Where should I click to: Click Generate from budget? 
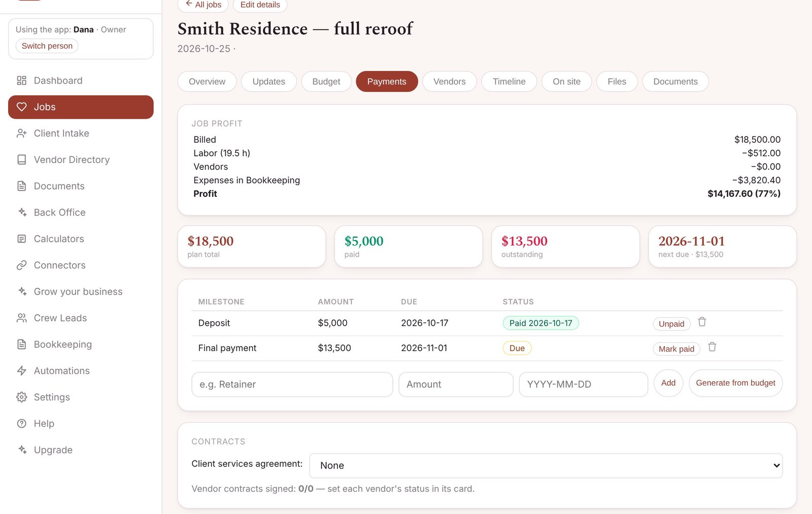coord(735,383)
